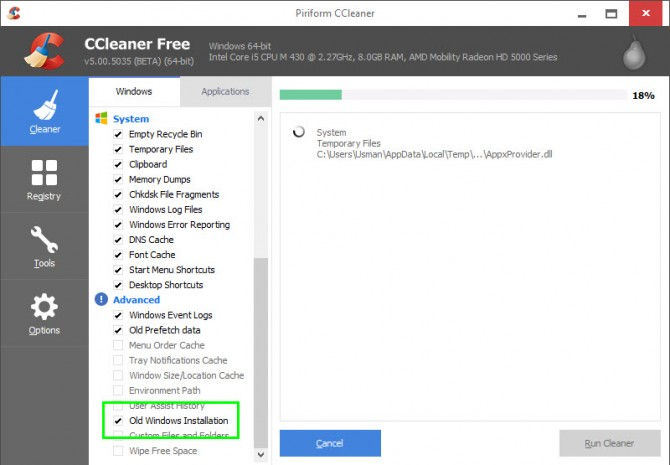Enable Menu Order Cache checkbox

[118, 345]
